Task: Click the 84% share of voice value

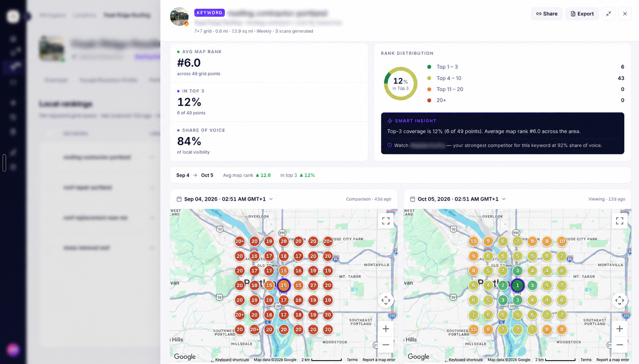Action: pos(189,141)
